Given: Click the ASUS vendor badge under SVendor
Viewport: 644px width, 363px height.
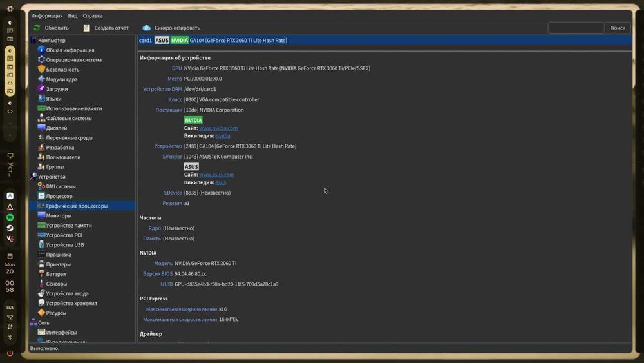Looking at the screenshot, I should pos(191,167).
